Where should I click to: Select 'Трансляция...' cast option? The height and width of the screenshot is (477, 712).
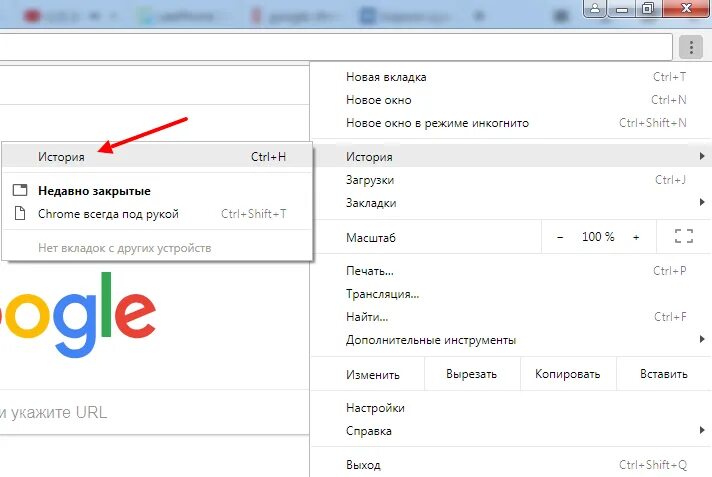512,294
